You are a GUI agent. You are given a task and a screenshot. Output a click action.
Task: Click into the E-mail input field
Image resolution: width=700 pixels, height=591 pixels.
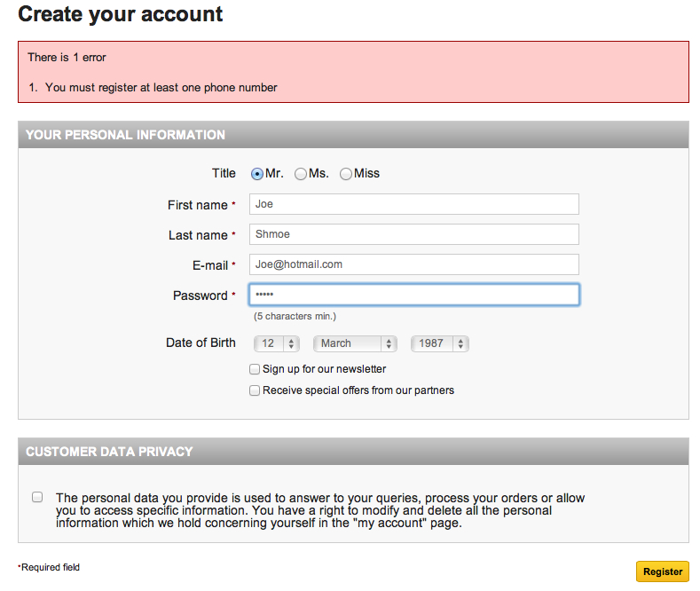(x=414, y=264)
